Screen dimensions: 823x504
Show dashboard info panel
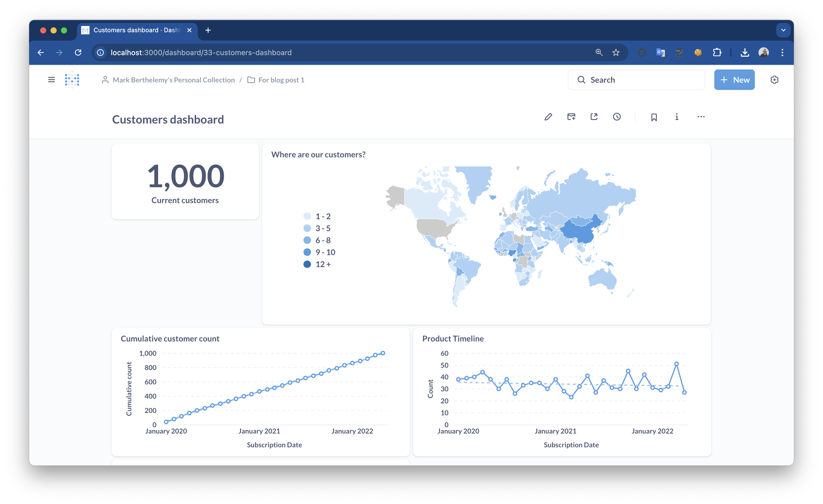[x=677, y=117]
